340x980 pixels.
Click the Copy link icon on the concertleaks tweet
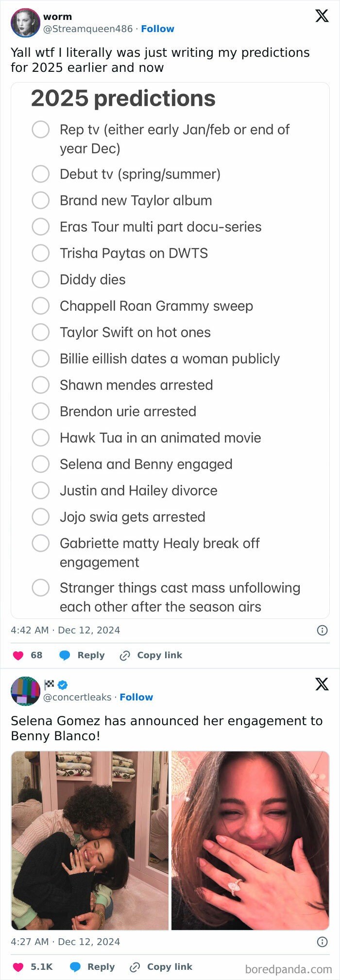(x=134, y=966)
